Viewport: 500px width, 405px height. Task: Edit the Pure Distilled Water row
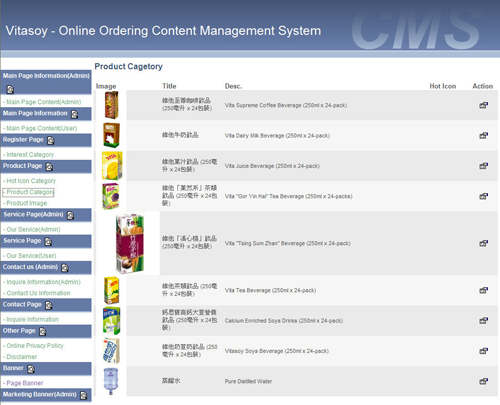click(x=483, y=381)
